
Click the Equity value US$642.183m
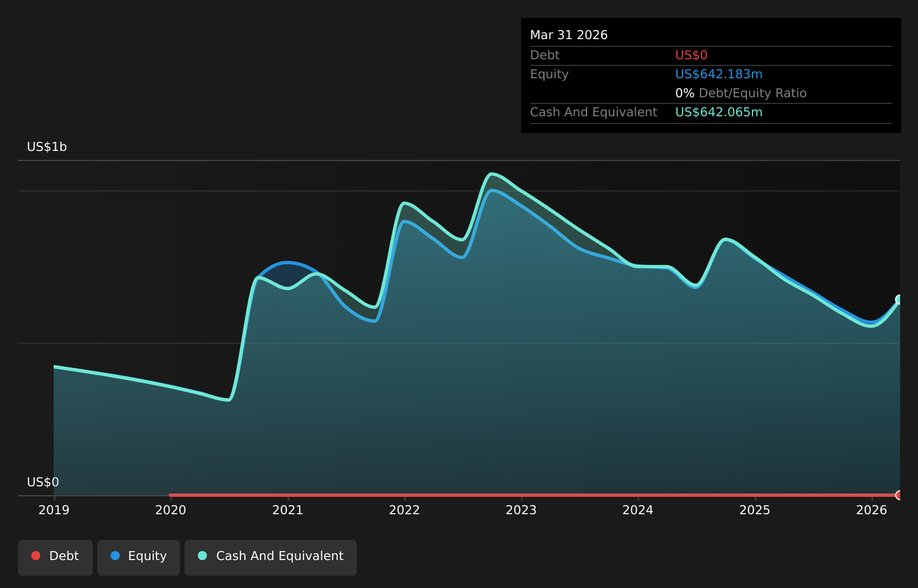tap(718, 74)
